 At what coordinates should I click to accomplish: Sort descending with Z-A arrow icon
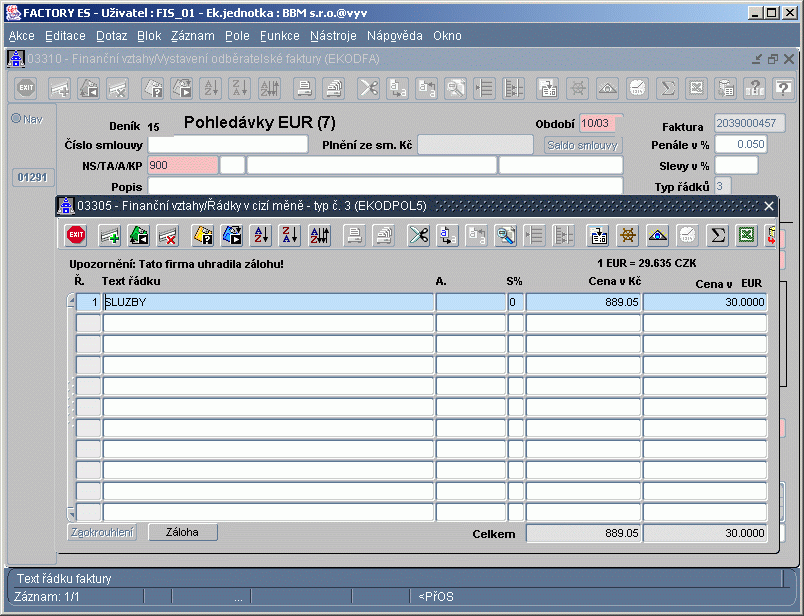point(290,236)
